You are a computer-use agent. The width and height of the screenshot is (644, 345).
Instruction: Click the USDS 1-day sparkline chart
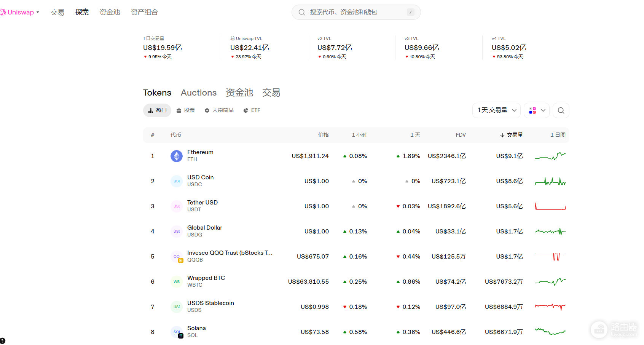click(550, 307)
